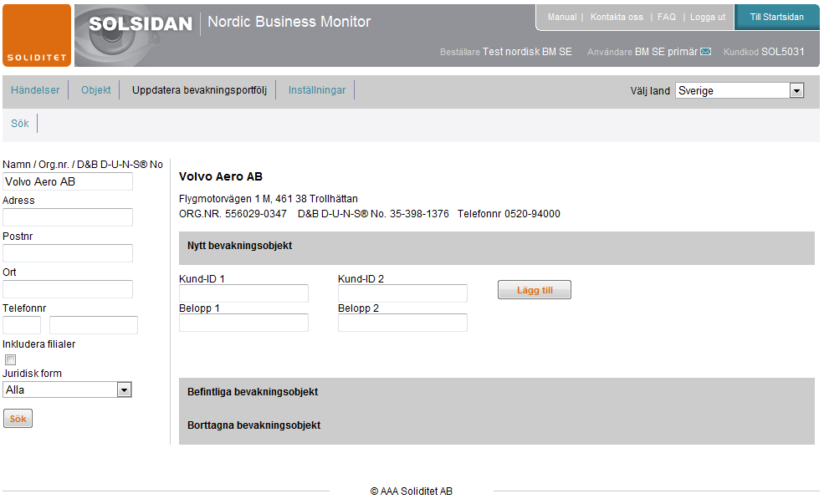Image resolution: width=824 pixels, height=504 pixels.
Task: Click the Soliditet orange logo
Action: pyautogui.click(x=37, y=36)
